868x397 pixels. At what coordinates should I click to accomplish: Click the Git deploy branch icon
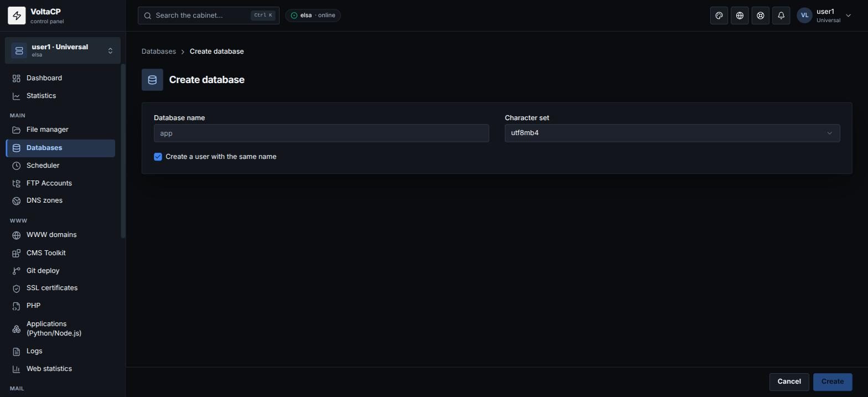click(x=17, y=271)
